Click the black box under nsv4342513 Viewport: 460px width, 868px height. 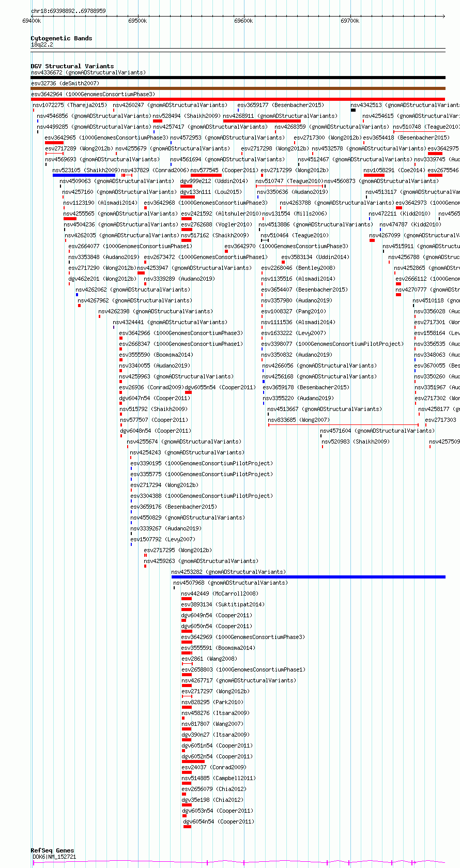[353, 110]
